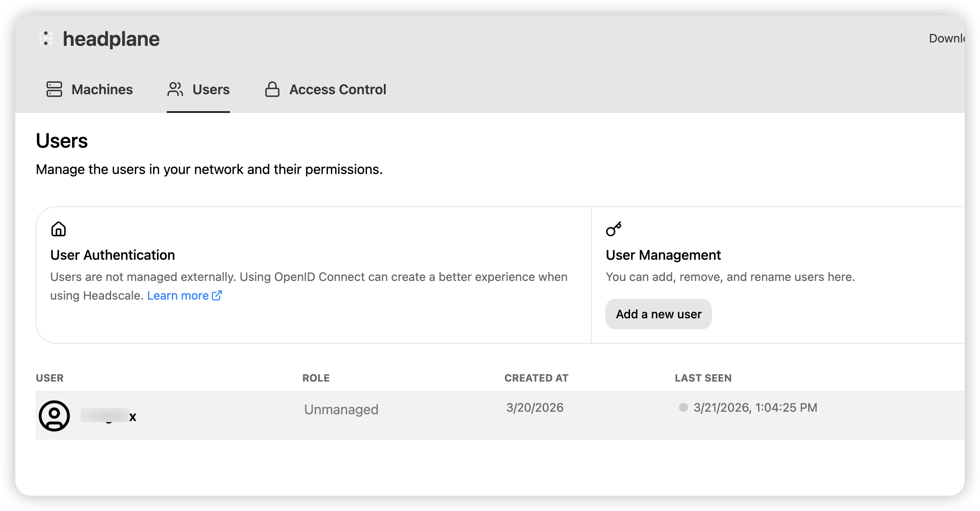The height and width of the screenshot is (511, 980).
Task: Click the key icon above User Management
Action: pyautogui.click(x=613, y=229)
